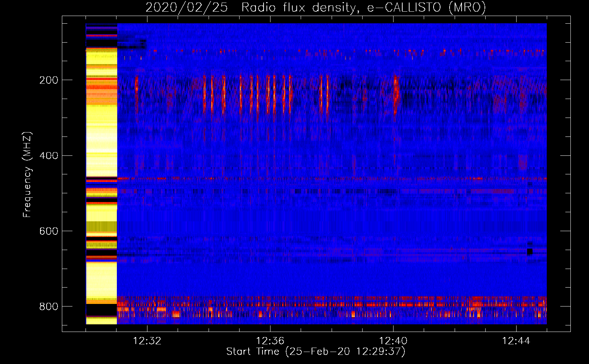Click the 12:40 time tick label
Screen dimensions: 589x364
coord(393,341)
